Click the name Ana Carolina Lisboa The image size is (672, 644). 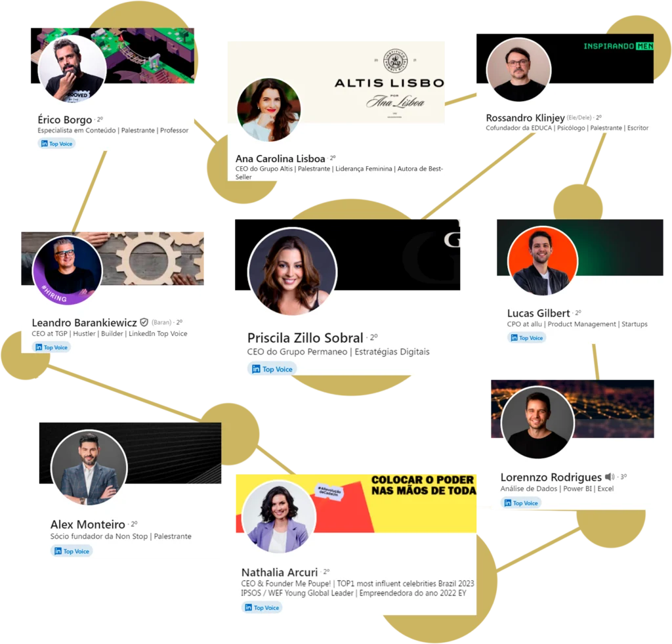tap(280, 159)
